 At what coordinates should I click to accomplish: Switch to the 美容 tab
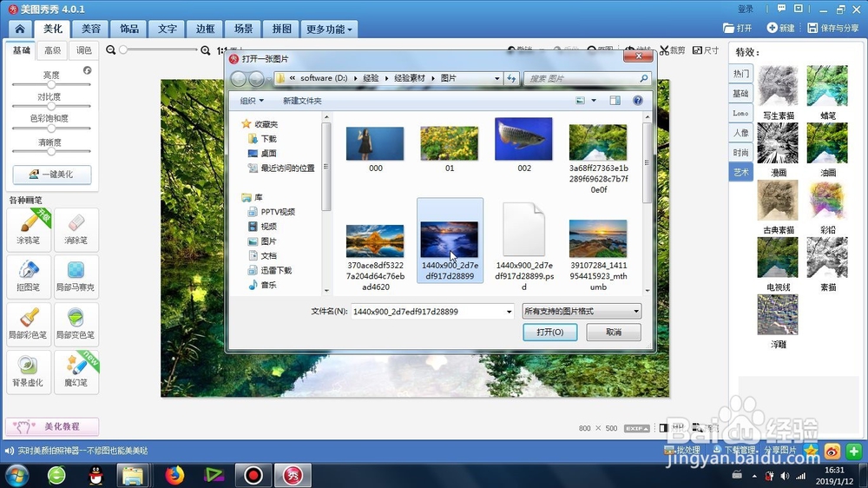coord(91,29)
